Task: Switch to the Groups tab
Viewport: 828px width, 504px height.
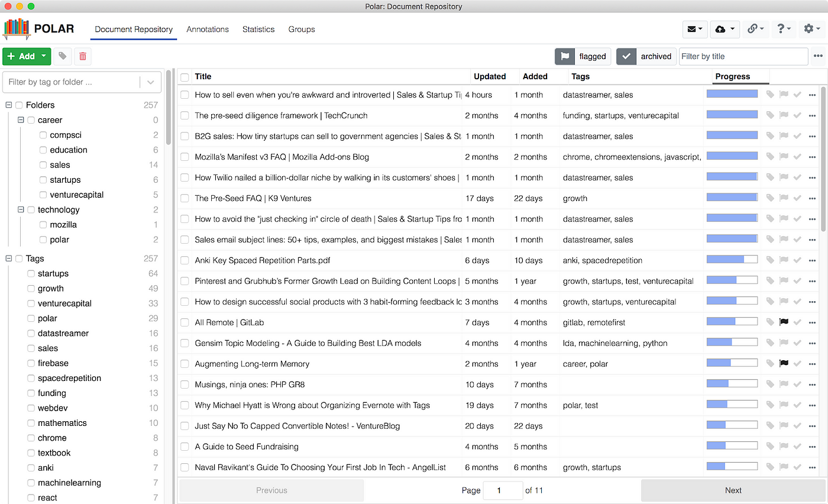Action: [x=302, y=29]
